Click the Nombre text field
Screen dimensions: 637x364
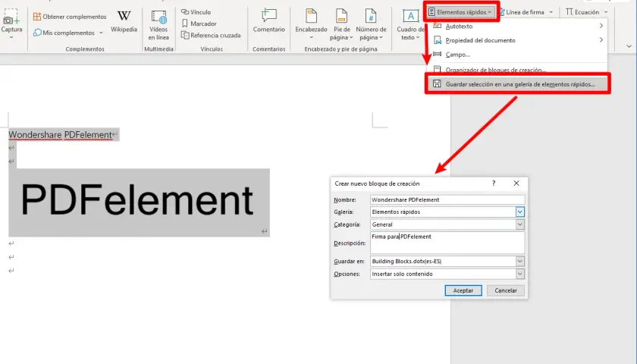point(447,199)
